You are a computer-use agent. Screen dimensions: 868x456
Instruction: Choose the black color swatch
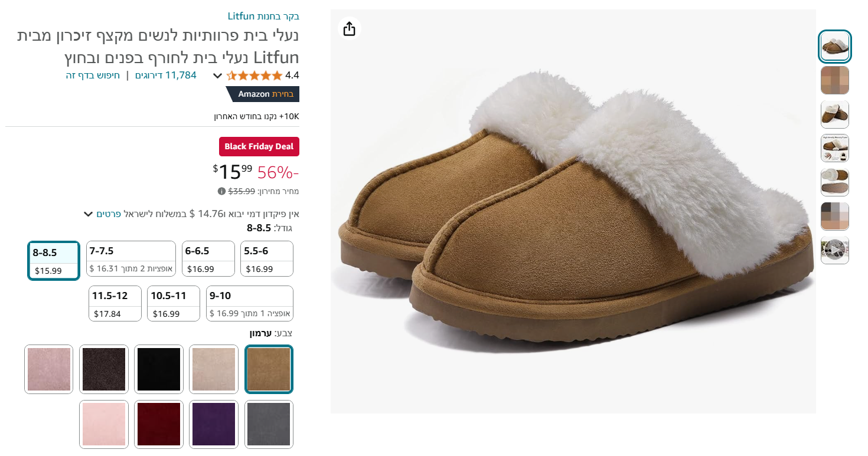tap(159, 369)
